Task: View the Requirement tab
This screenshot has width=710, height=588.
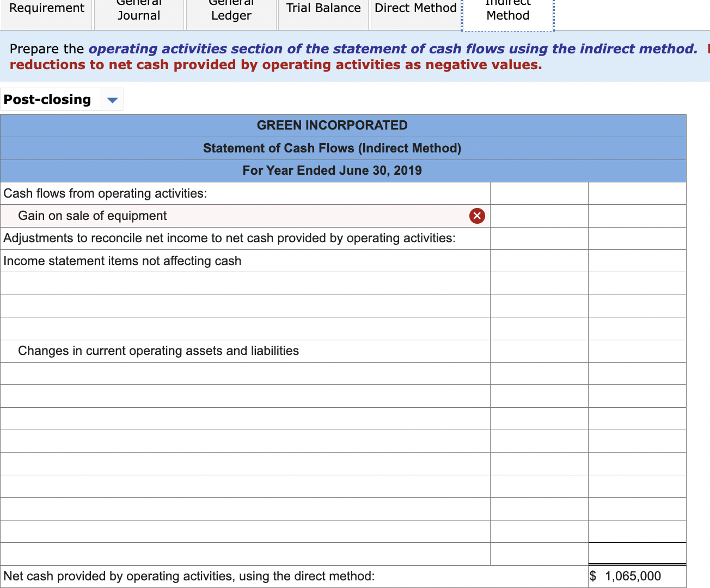Action: point(46,8)
